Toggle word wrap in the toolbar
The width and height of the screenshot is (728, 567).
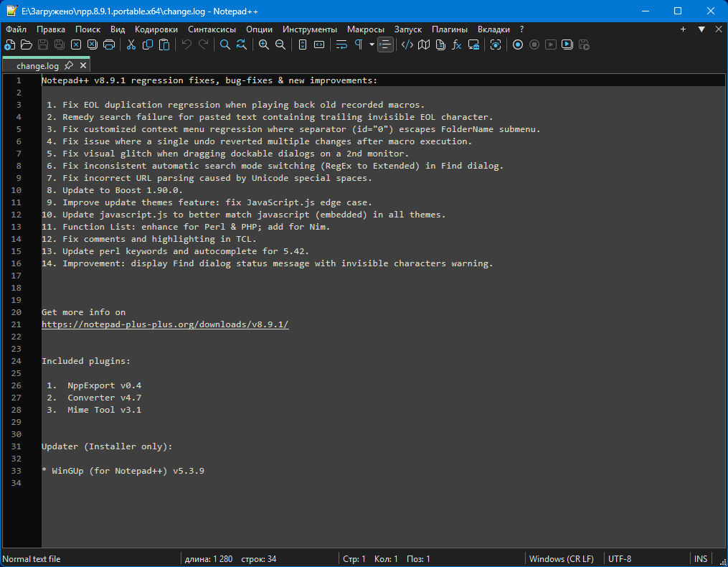click(x=341, y=44)
